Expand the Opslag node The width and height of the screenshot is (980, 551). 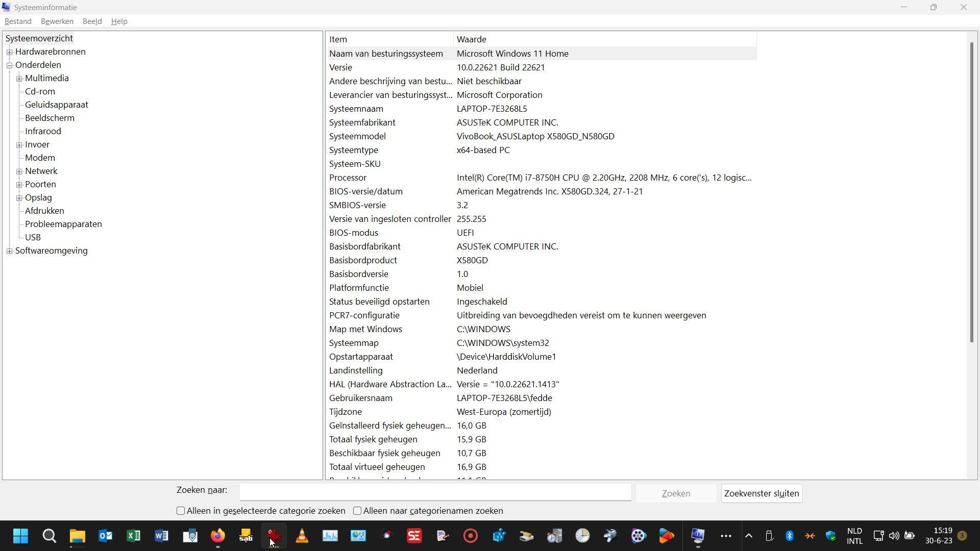tap(19, 198)
